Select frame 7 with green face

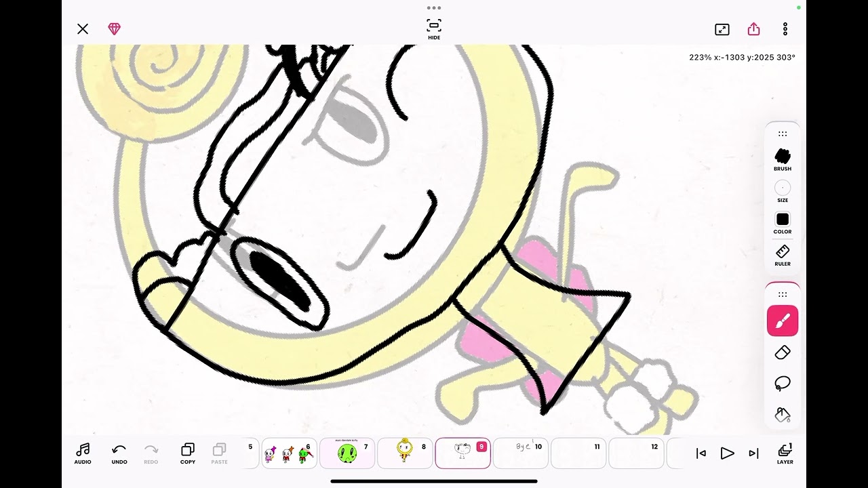pyautogui.click(x=347, y=453)
